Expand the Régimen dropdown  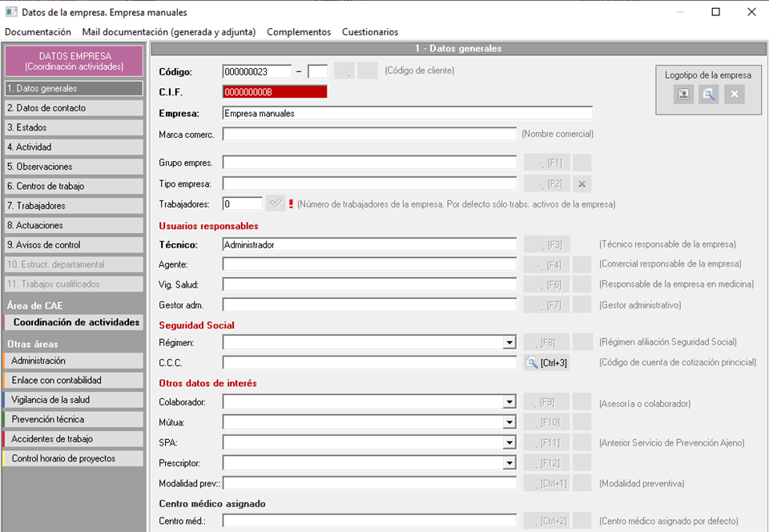click(x=509, y=343)
